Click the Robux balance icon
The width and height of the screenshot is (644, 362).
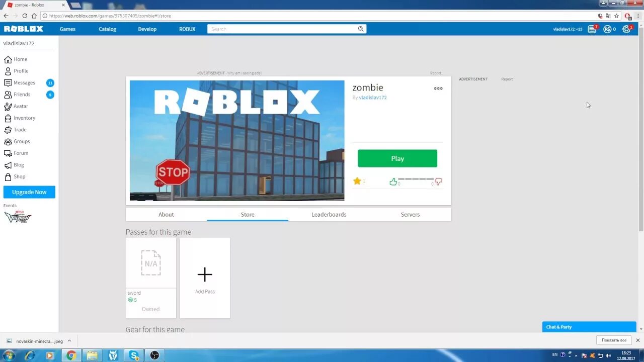point(607,29)
